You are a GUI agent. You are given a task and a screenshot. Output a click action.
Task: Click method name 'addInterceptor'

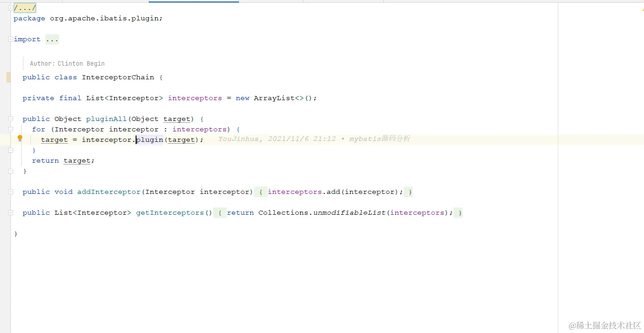pyautogui.click(x=109, y=192)
